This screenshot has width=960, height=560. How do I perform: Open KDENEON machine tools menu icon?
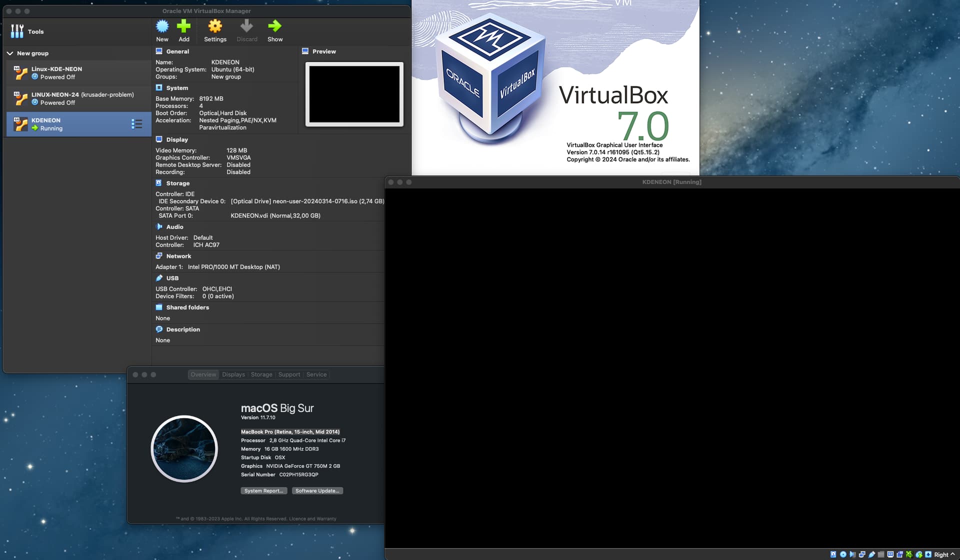point(136,124)
